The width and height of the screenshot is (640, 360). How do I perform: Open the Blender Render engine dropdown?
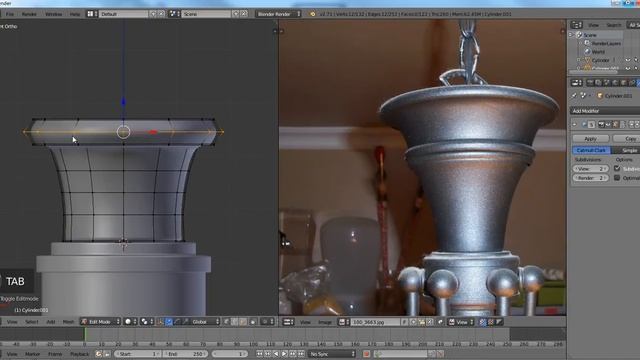[x=279, y=14]
